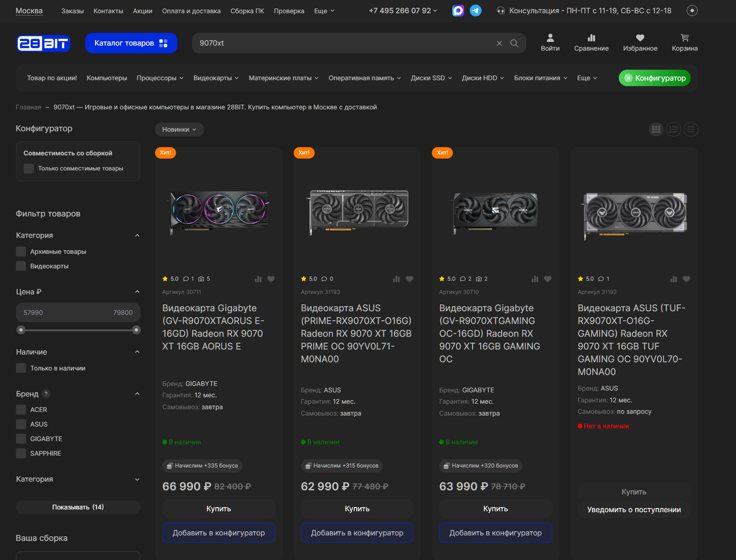
Task: Switch to grid tile view
Action: tap(656, 129)
